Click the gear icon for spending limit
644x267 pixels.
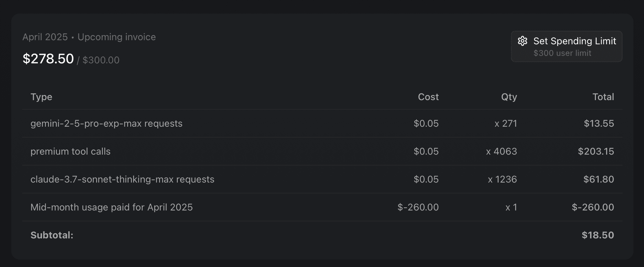point(523,41)
